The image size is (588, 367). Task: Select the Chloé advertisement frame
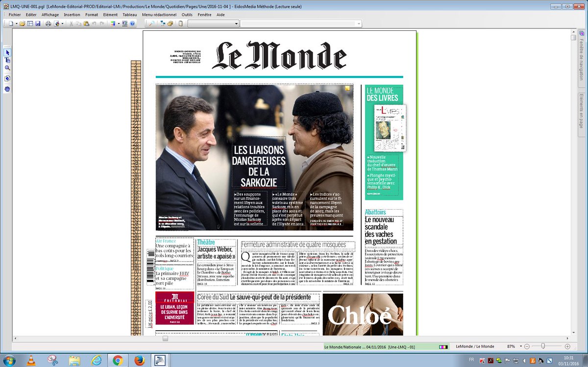363,315
